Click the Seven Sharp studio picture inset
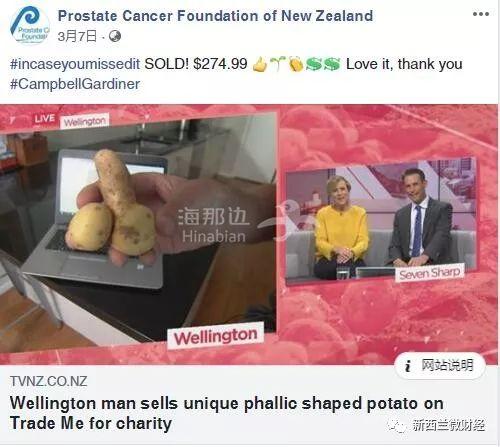The image size is (500, 447). point(381,222)
